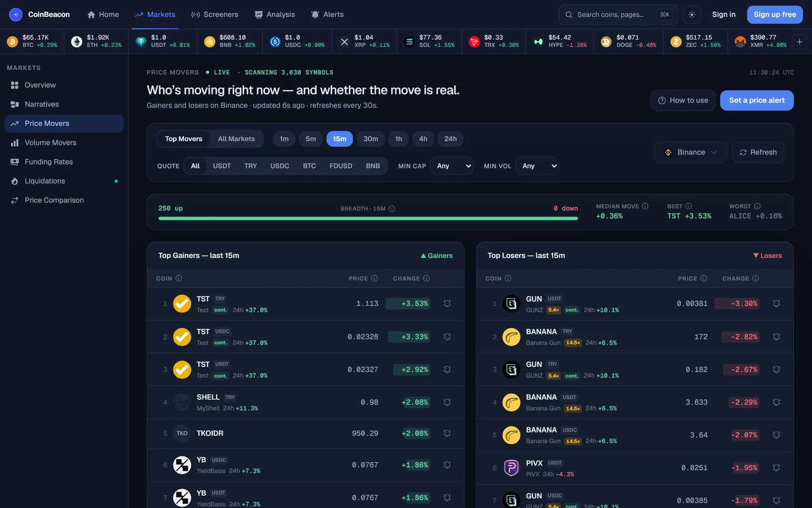This screenshot has width=812, height=508.
Task: Set alert bell for SHELL TRY row
Action: [447, 402]
